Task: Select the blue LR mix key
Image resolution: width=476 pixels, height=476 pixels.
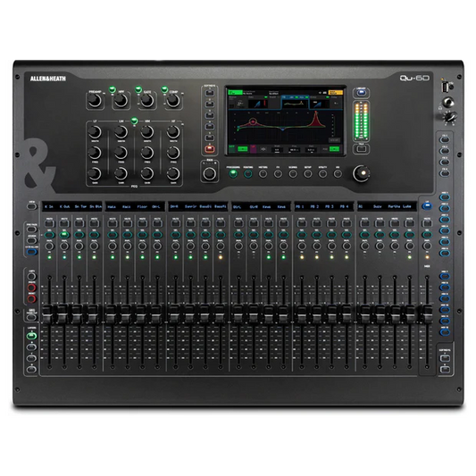Action: (x=427, y=206)
